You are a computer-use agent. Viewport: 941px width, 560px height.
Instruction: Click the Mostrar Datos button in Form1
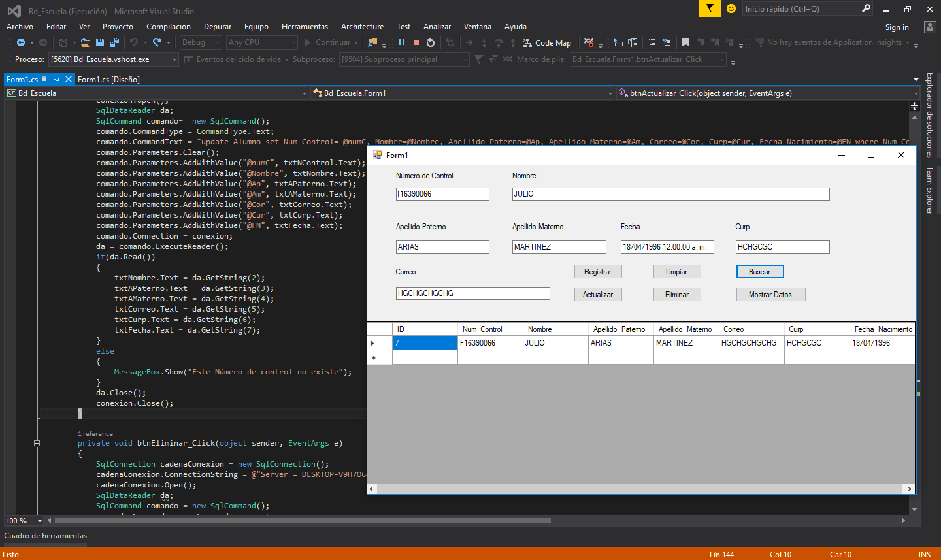(770, 295)
